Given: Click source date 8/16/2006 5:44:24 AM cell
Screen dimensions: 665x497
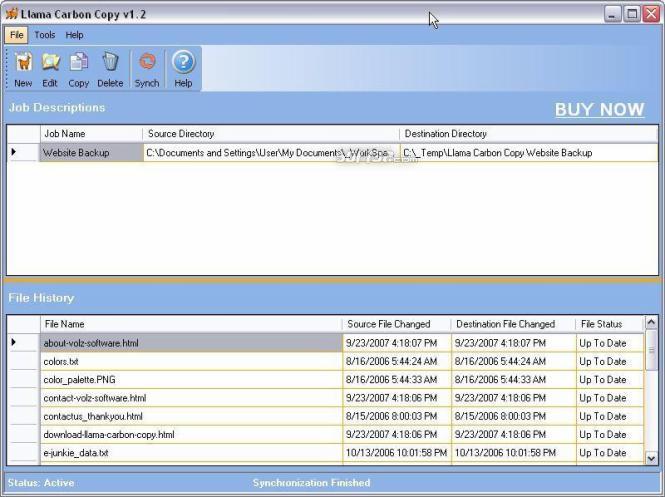Looking at the screenshot, I should tap(397, 361).
